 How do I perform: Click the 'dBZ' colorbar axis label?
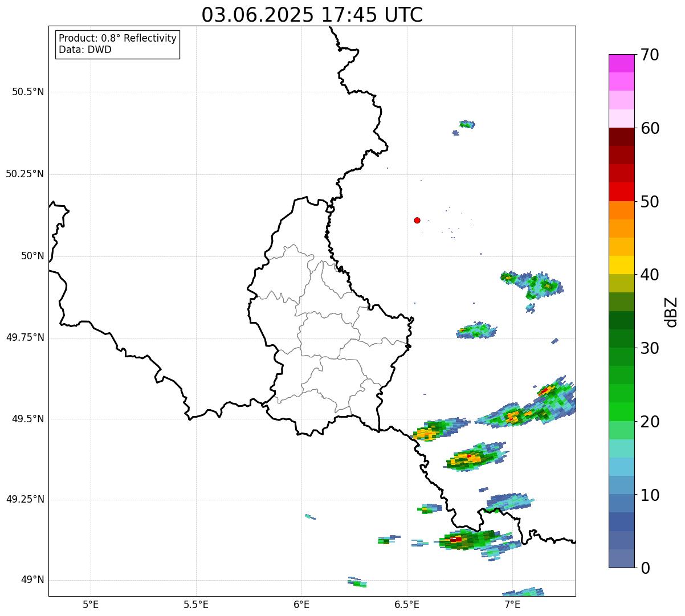672,312
